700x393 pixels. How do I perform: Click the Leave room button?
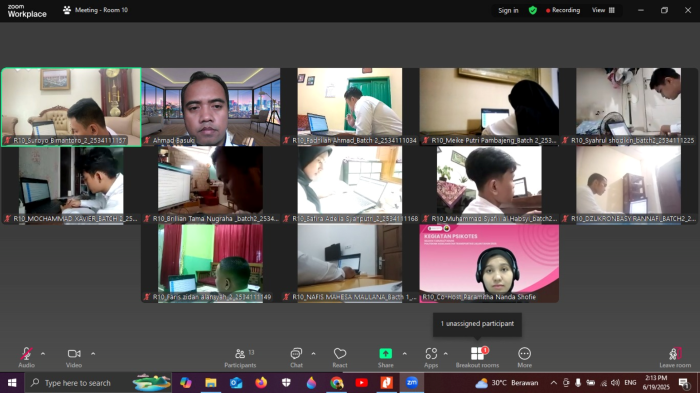(x=675, y=357)
